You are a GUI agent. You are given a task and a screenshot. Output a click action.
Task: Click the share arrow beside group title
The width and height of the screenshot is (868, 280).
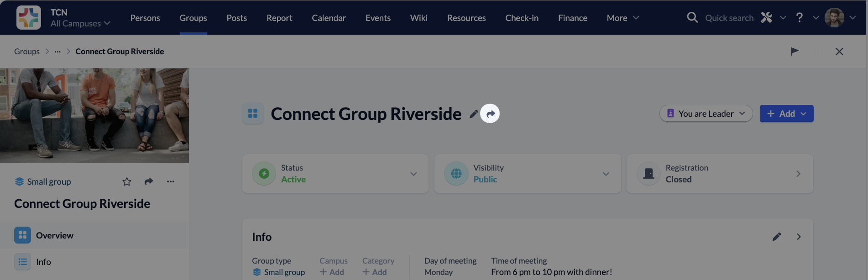pos(490,114)
